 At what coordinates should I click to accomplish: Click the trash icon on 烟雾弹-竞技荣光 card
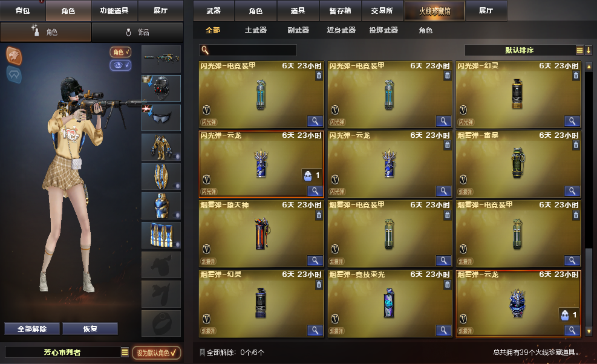[x=448, y=284]
